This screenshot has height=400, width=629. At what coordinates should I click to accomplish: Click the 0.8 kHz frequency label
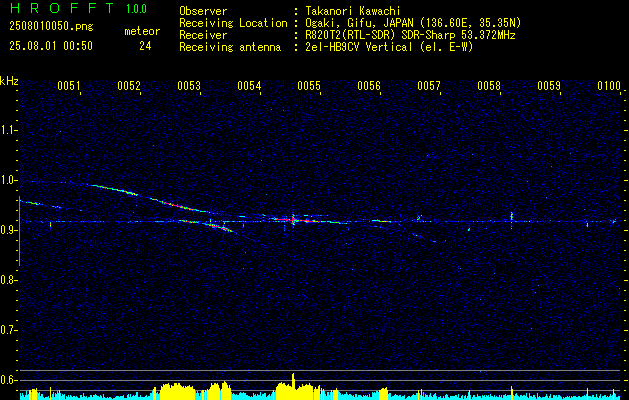(8, 280)
